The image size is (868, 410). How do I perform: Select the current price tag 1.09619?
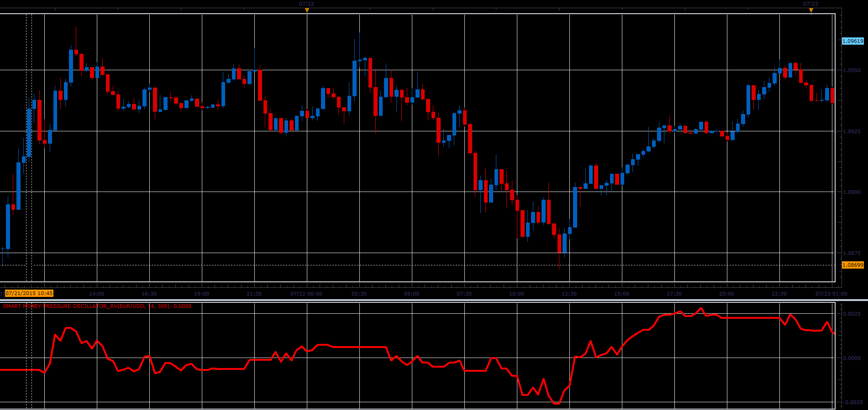[853, 41]
